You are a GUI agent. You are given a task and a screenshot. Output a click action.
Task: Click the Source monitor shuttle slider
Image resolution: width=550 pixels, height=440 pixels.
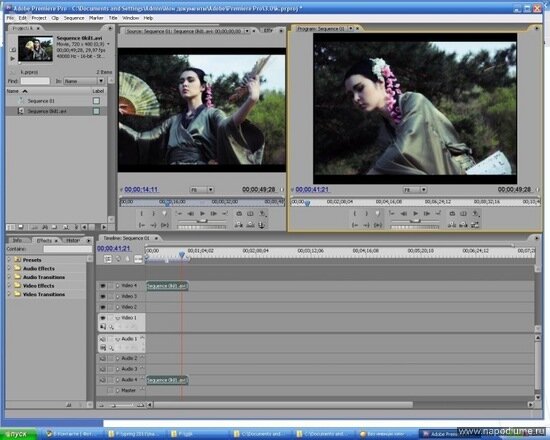tap(202, 221)
